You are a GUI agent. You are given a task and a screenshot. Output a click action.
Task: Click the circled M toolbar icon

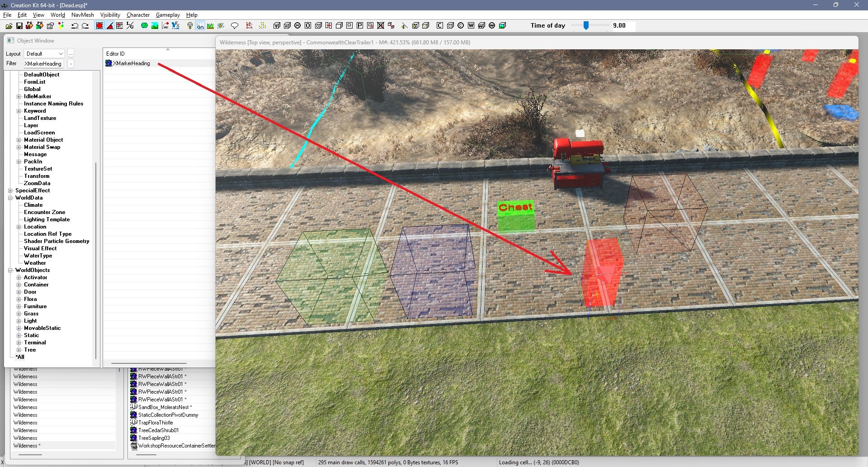point(297,26)
